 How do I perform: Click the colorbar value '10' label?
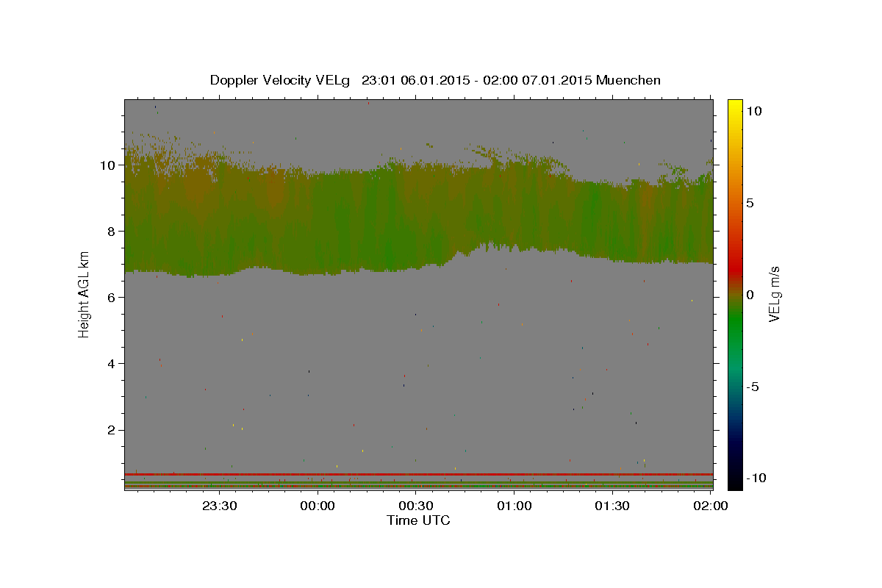point(754,110)
